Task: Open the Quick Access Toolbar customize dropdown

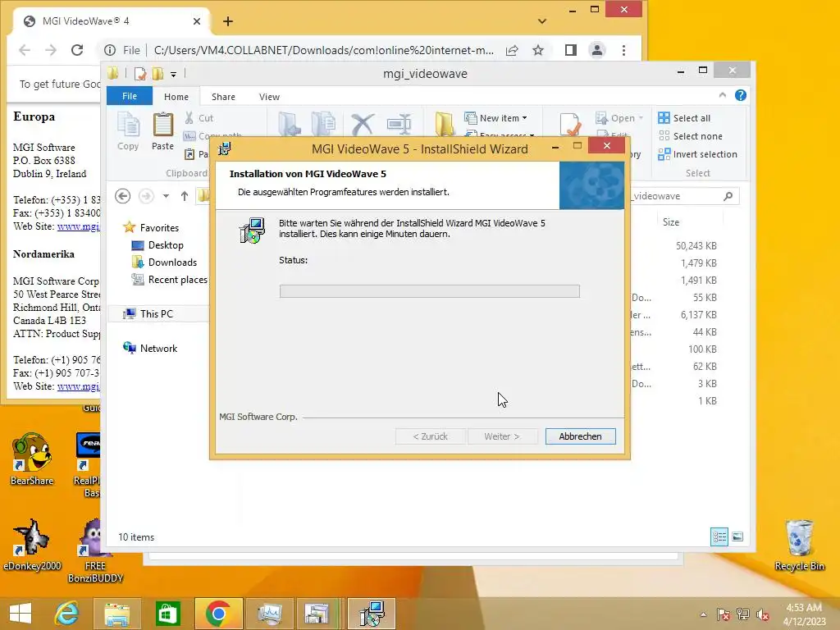Action: click(x=174, y=74)
